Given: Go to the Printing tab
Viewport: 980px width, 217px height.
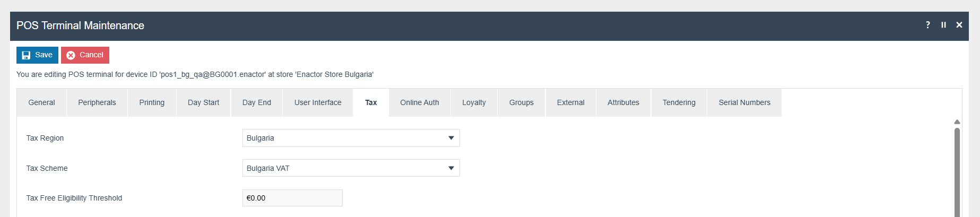Looking at the screenshot, I should pyautogui.click(x=152, y=102).
